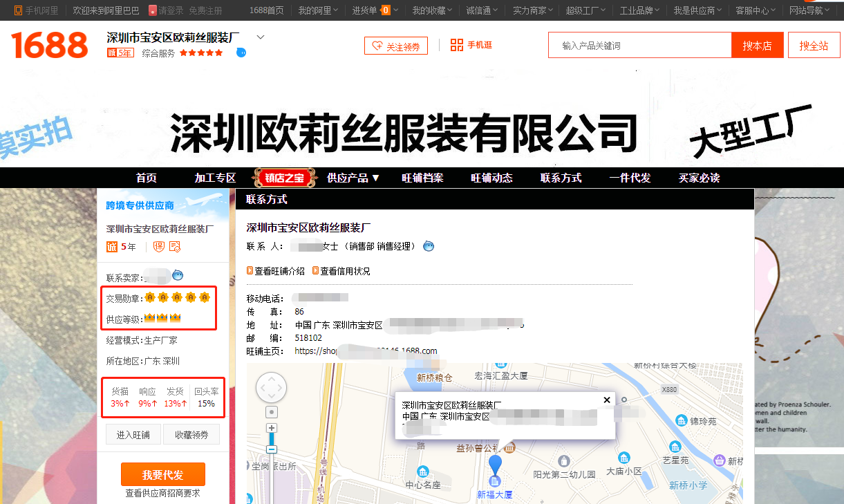Focus the 输入产品关键词 search field
This screenshot has height=504, width=844.
click(x=640, y=46)
